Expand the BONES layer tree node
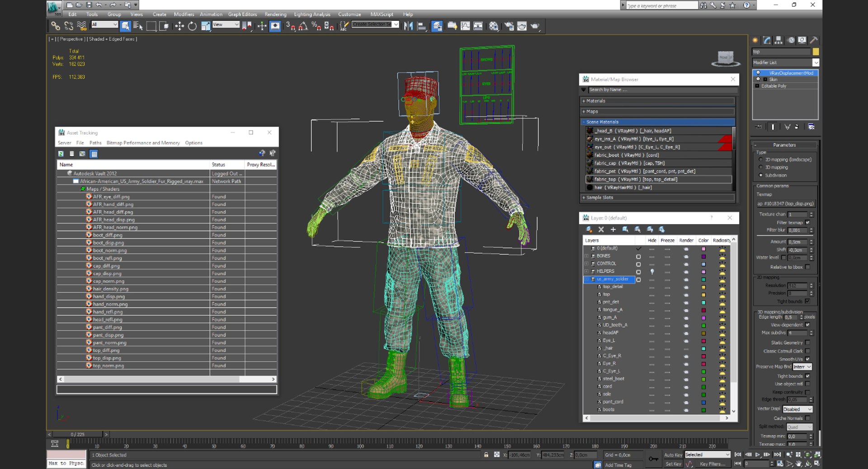Image resolution: width=868 pixels, height=469 pixels. pyautogui.click(x=586, y=256)
